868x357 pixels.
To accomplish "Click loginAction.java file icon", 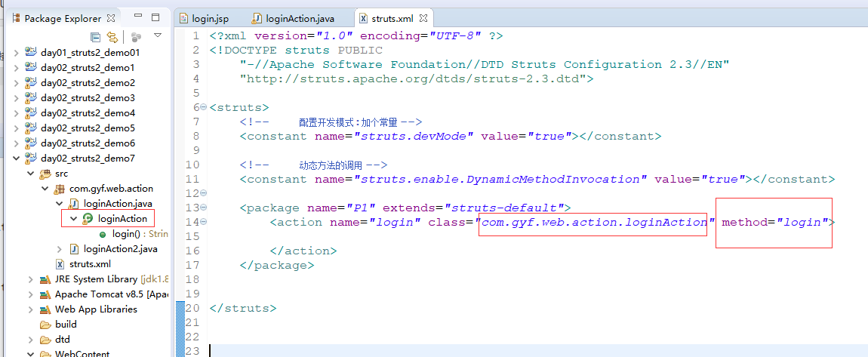I will (x=74, y=204).
